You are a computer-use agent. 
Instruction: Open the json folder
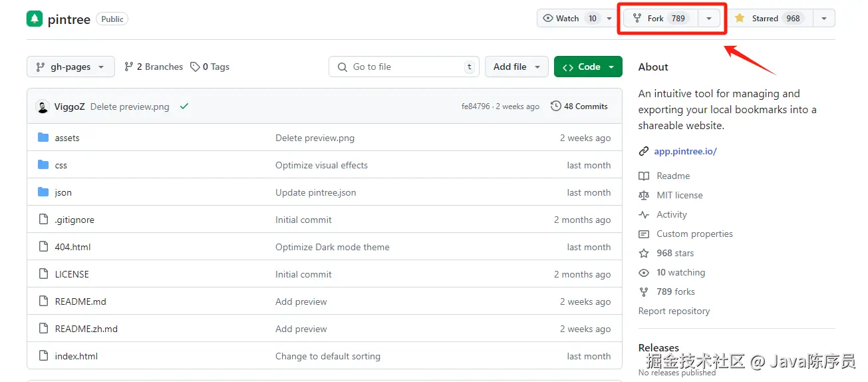point(63,192)
